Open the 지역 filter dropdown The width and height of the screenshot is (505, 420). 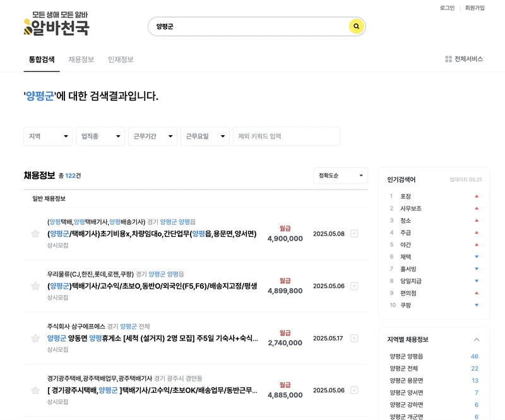pyautogui.click(x=48, y=136)
